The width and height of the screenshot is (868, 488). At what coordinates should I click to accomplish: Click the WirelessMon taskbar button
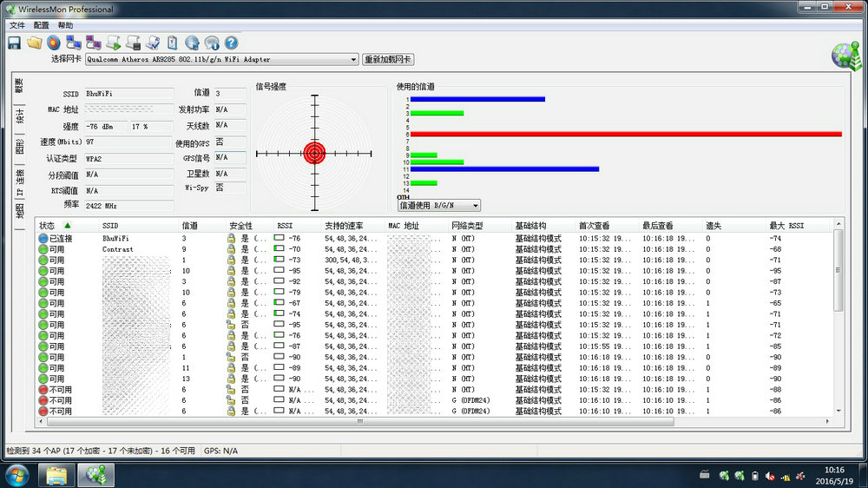95,475
